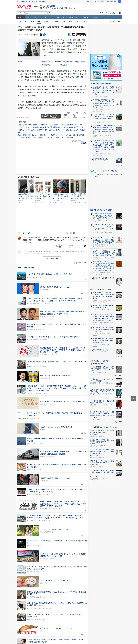Click コメントを書く button
This screenshot has width=138, height=644.
69,233
